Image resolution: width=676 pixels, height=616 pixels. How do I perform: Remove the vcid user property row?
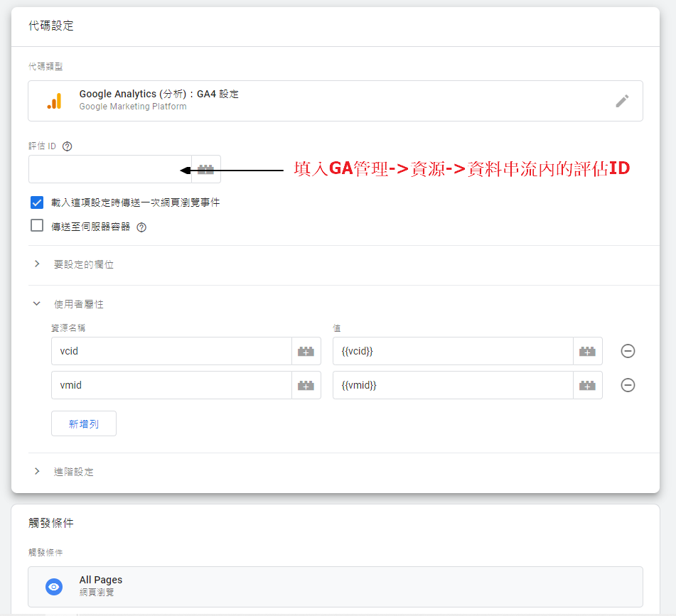tap(628, 351)
